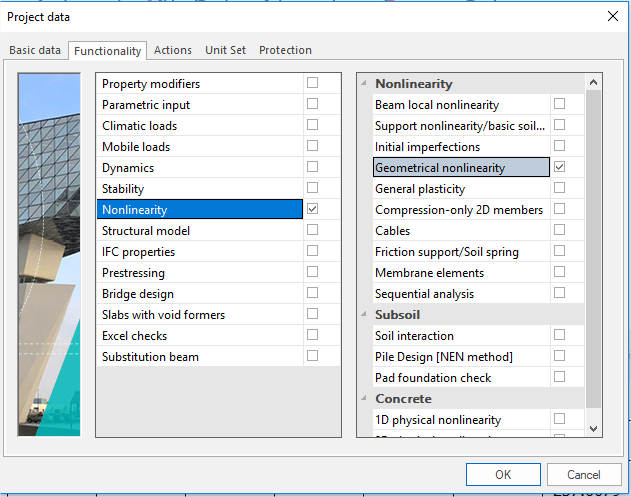This screenshot has height=497, width=631.
Task: Collapse the Nonlinearity group header
Action: [x=365, y=84]
